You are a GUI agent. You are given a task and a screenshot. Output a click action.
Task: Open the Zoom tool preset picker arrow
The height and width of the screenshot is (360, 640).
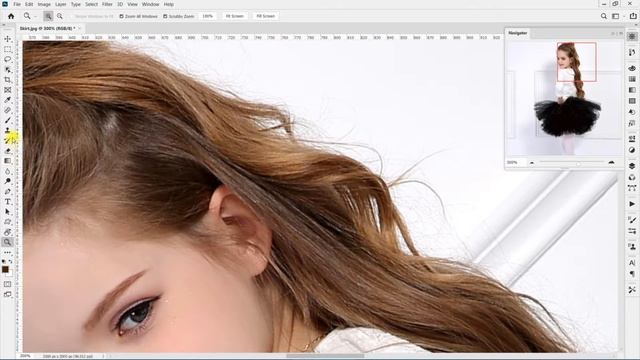tap(36, 17)
